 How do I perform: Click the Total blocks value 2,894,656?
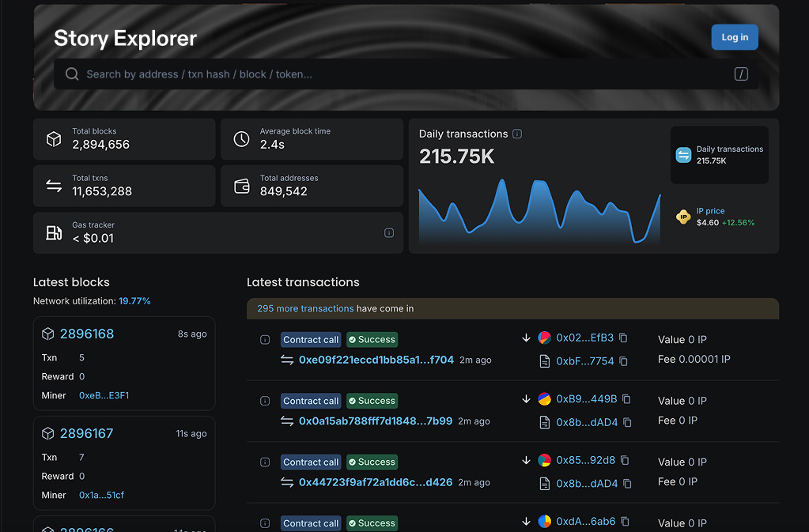click(100, 145)
